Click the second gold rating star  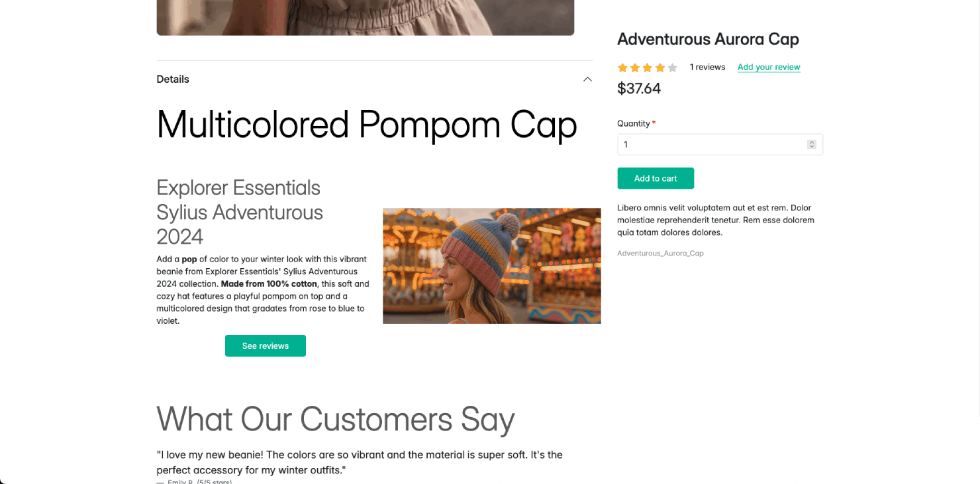click(635, 68)
